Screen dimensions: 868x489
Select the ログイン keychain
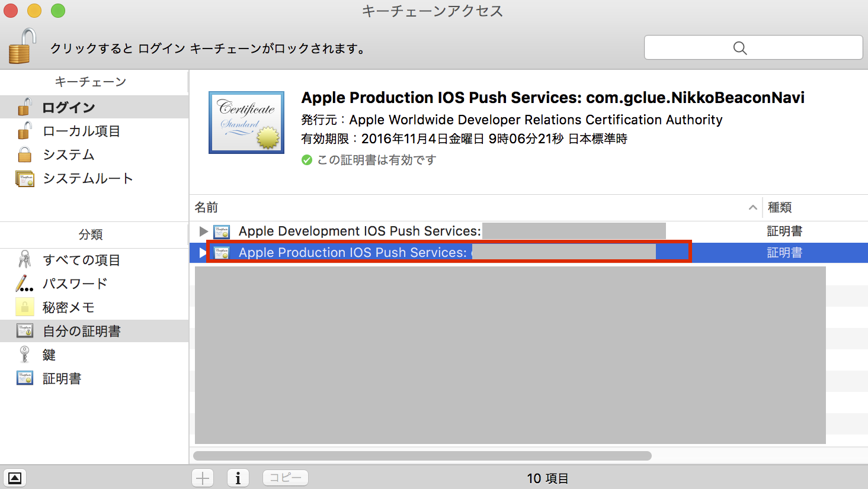68,107
